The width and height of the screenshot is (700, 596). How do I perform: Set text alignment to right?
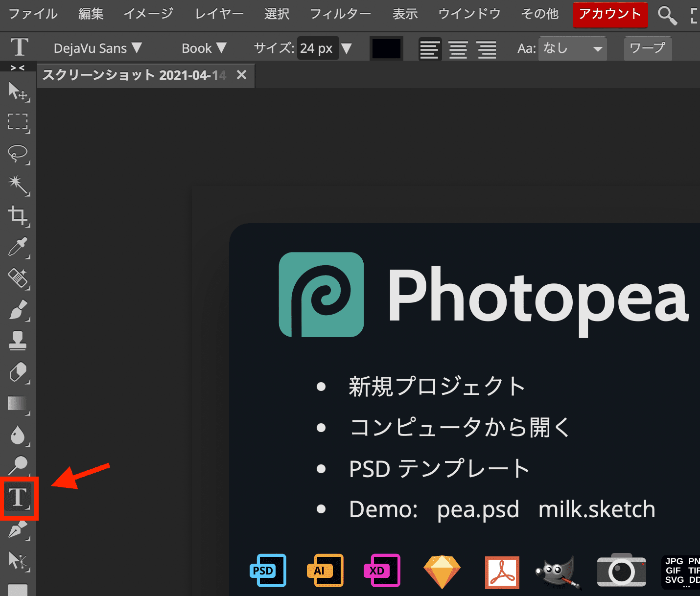pyautogui.click(x=487, y=49)
